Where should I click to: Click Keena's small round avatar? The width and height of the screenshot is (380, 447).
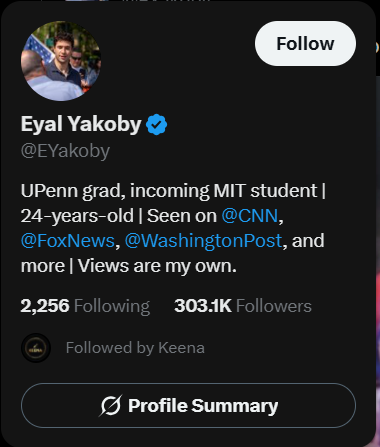pos(36,348)
